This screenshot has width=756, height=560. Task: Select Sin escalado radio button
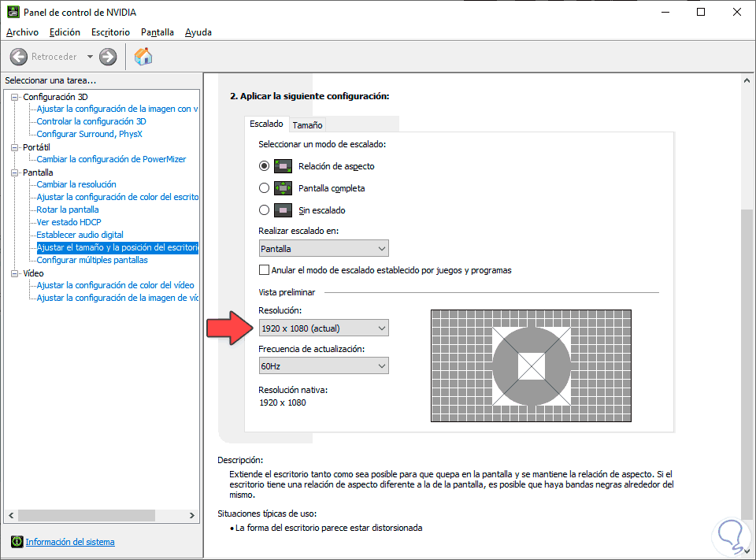point(265,210)
